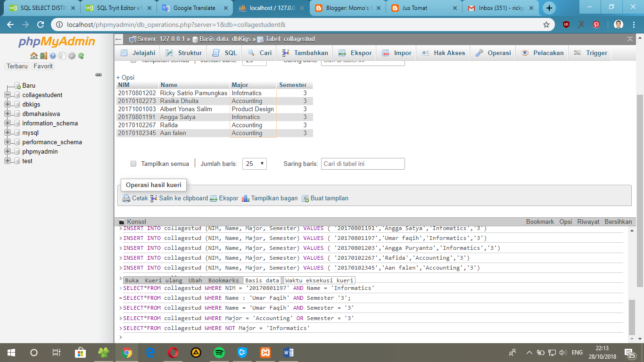The image size is (644, 362).
Task: Open phpMyAdmin help via the question mark icon
Action: [x=53, y=56]
